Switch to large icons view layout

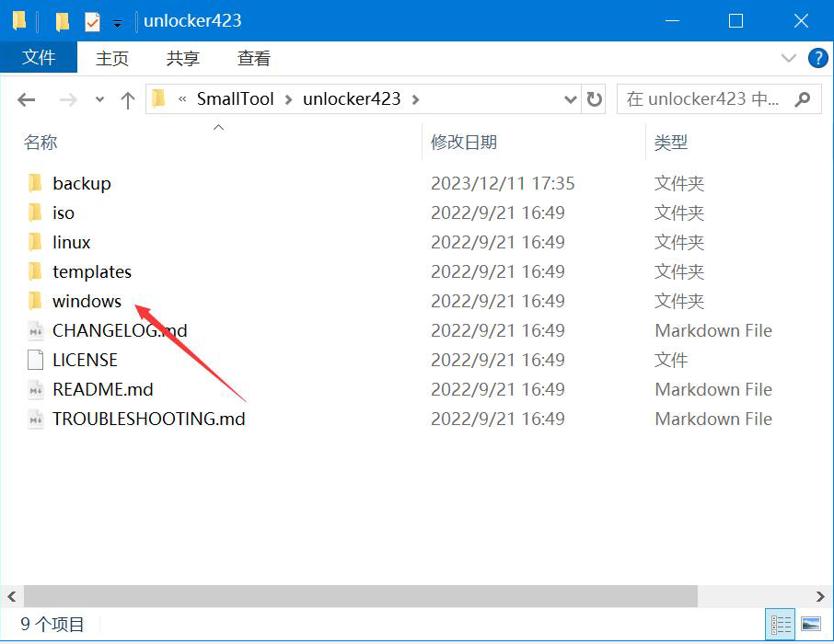[810, 625]
